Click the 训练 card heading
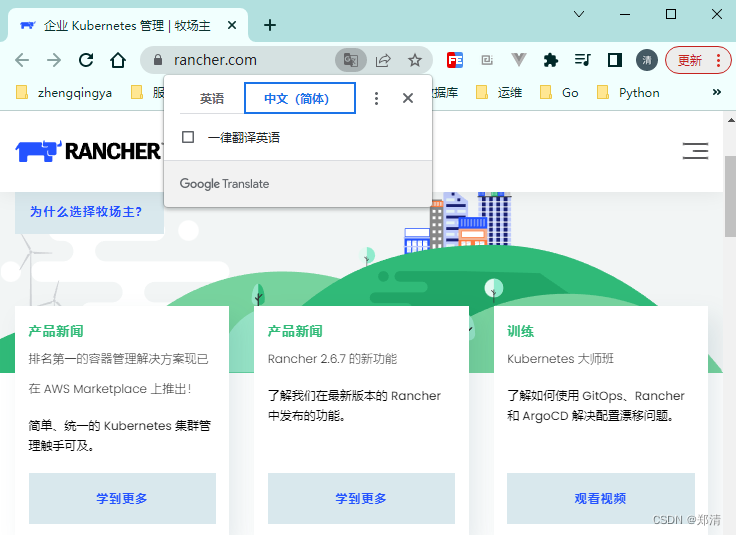736x535 pixels. [521, 331]
